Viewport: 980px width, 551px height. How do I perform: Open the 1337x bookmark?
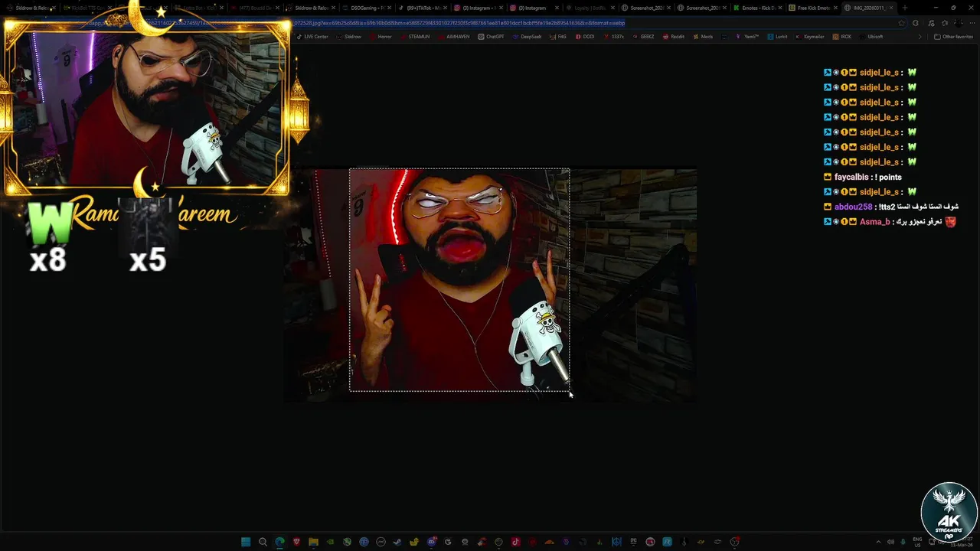click(614, 37)
